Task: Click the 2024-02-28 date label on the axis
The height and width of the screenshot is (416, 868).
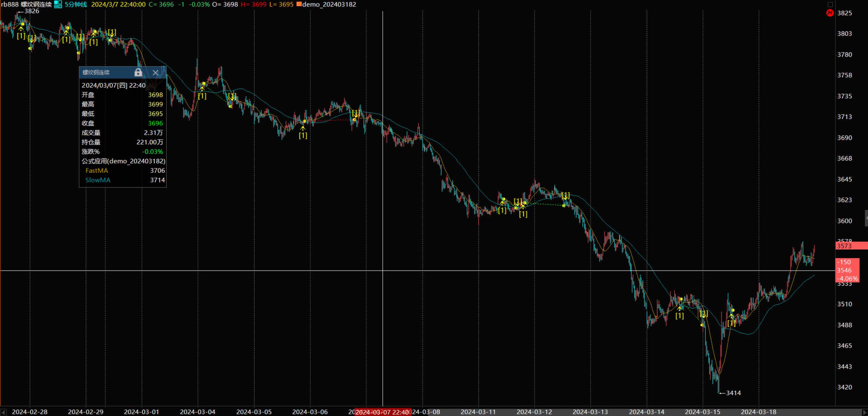Action: [30, 412]
